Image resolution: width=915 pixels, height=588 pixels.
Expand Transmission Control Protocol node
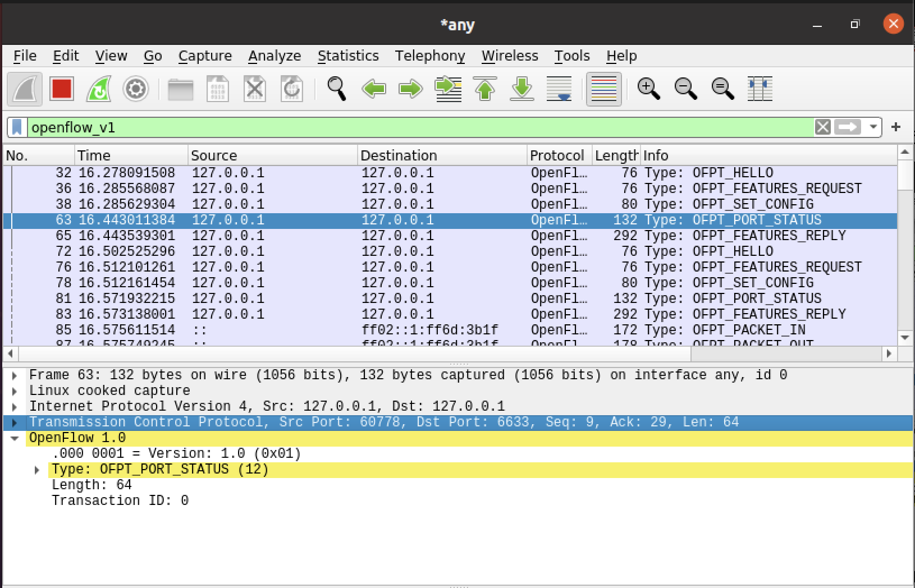click(15, 422)
